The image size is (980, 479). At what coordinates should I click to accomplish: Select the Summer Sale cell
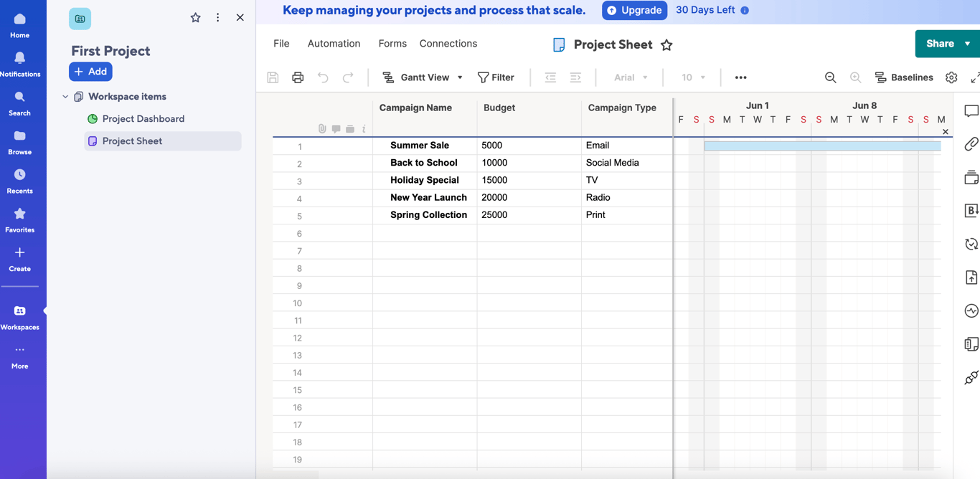pyautogui.click(x=425, y=146)
